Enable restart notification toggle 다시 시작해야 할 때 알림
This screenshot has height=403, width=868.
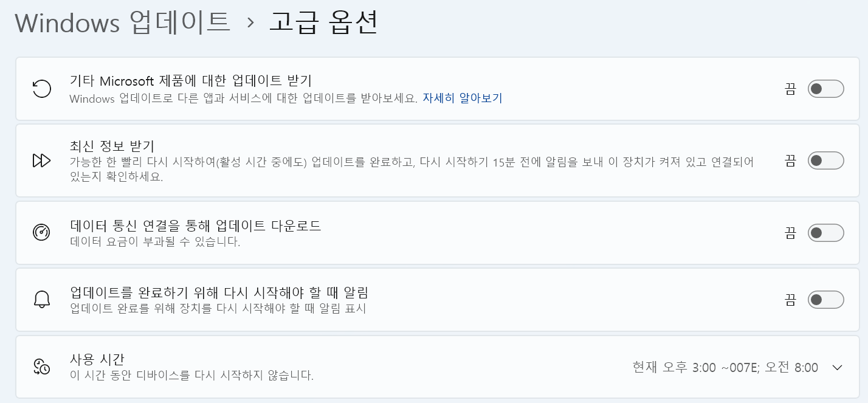825,300
